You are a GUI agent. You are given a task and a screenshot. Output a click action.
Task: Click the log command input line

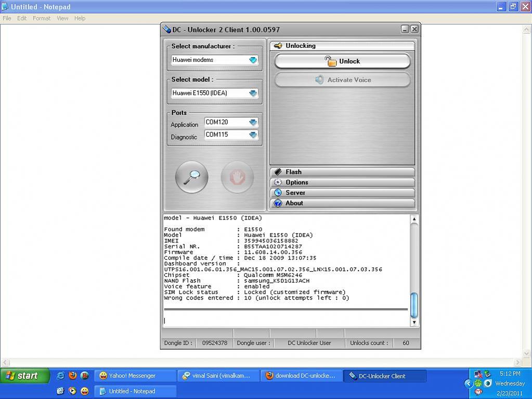point(286,320)
